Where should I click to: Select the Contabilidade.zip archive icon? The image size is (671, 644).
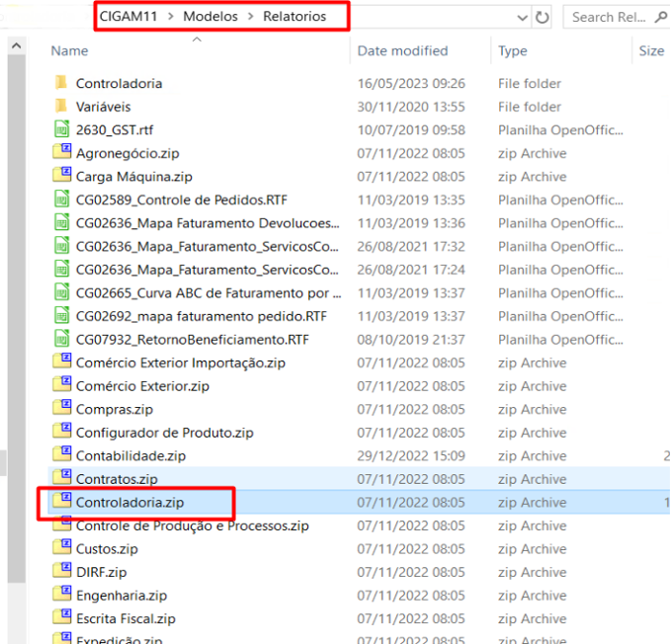click(62, 454)
